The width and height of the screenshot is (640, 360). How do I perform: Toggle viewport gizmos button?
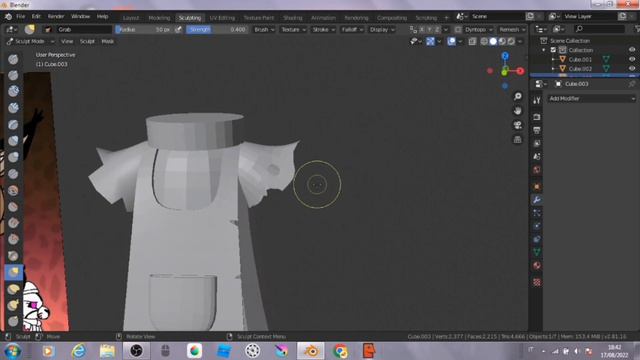(430, 41)
